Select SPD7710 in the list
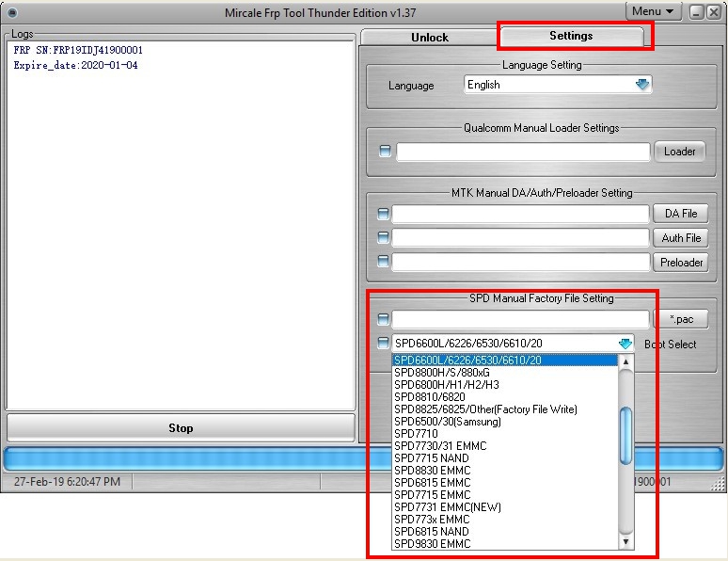 505,434
